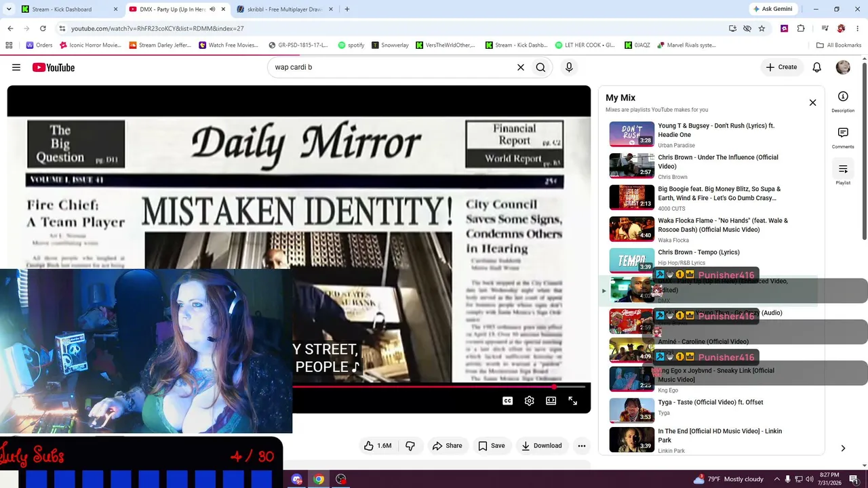Switch the player to theater mode
The height and width of the screenshot is (488, 868).
pyautogui.click(x=551, y=401)
